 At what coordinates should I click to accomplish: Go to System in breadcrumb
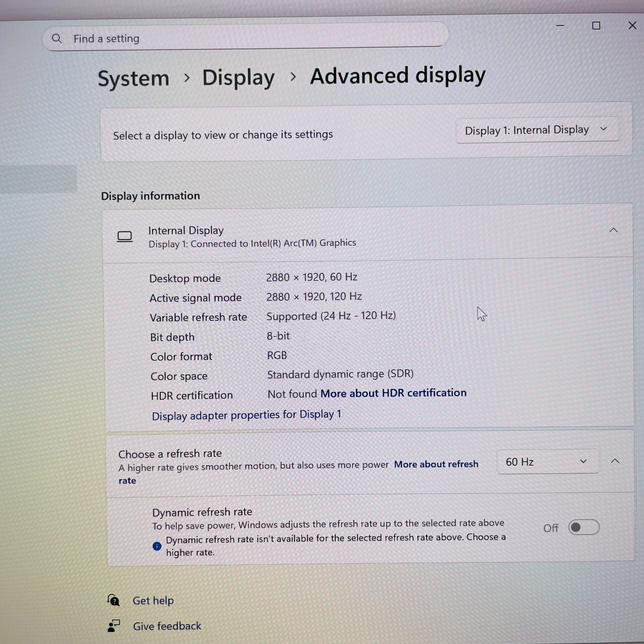pos(133,79)
